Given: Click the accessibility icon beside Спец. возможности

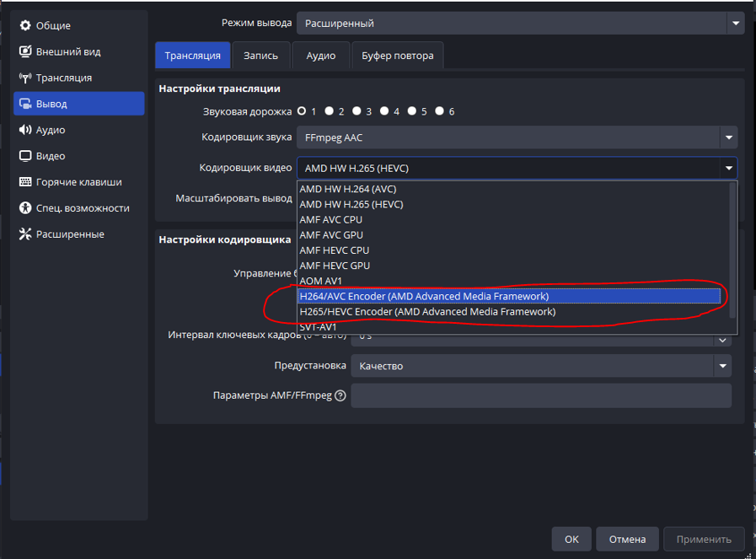Looking at the screenshot, I should (25, 208).
